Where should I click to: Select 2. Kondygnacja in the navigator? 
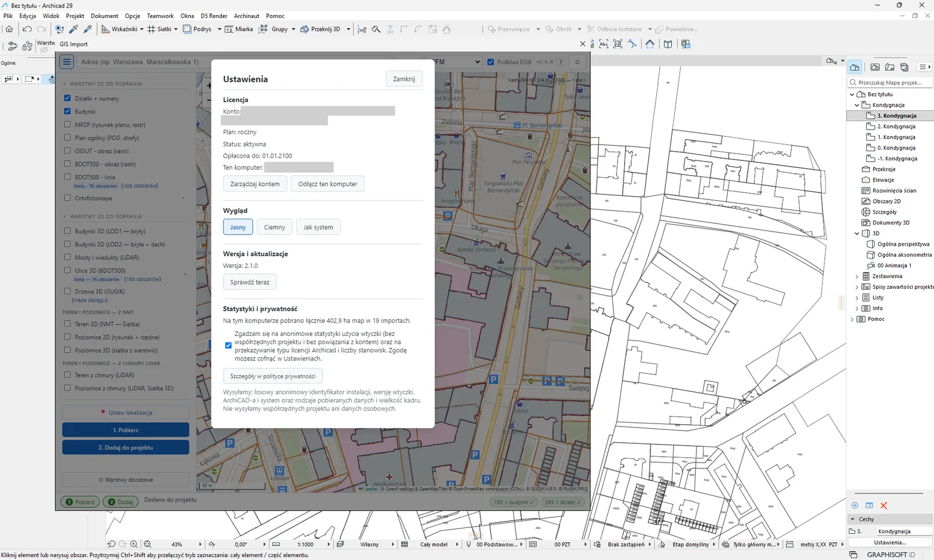(x=896, y=127)
